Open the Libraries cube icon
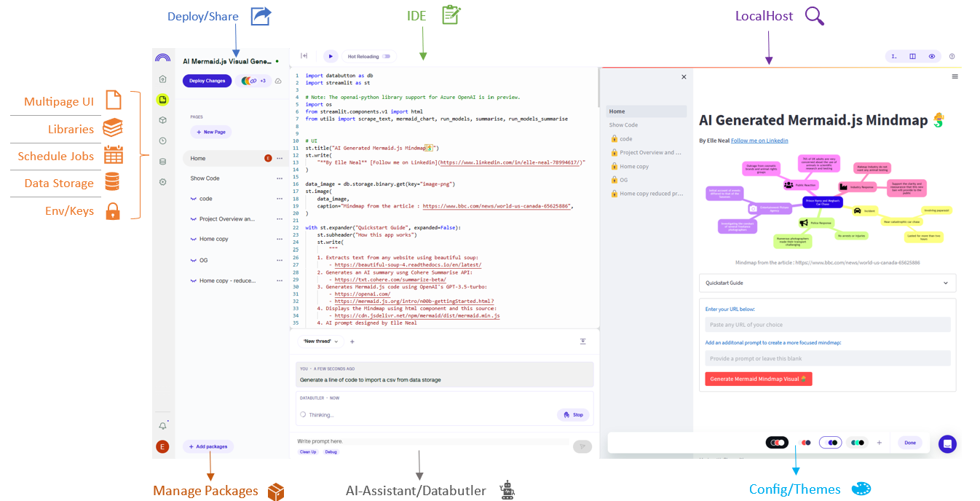The image size is (980, 501). [x=162, y=120]
